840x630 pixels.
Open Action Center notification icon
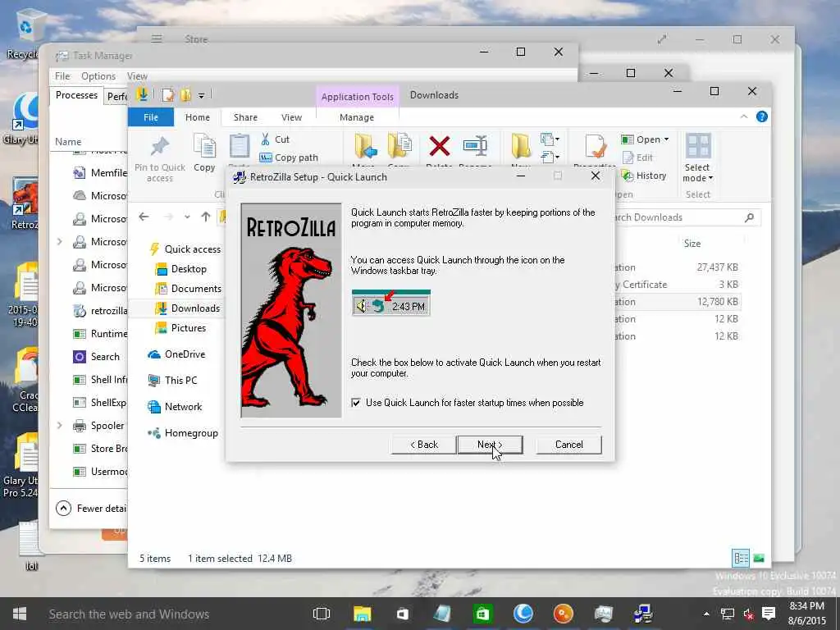(x=769, y=614)
